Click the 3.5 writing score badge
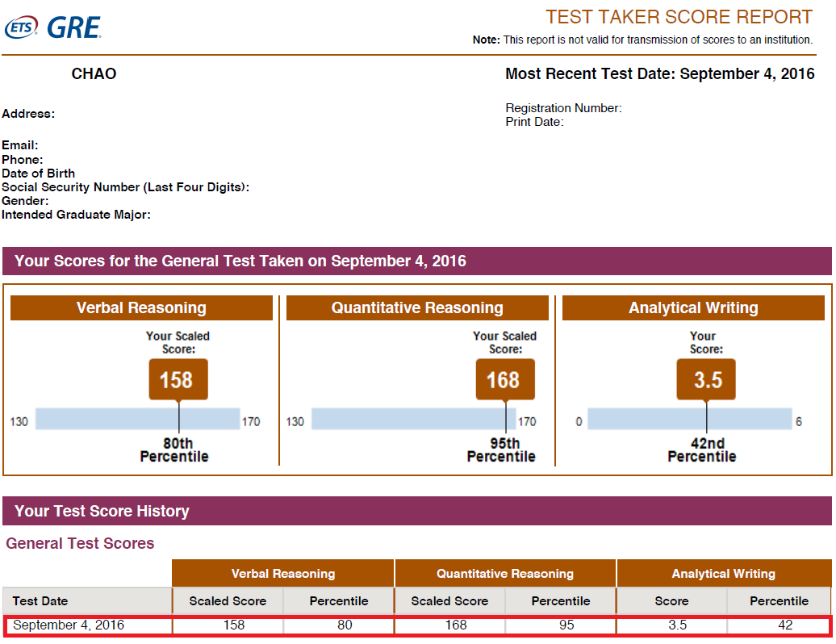This screenshot has width=836, height=644. [706, 379]
